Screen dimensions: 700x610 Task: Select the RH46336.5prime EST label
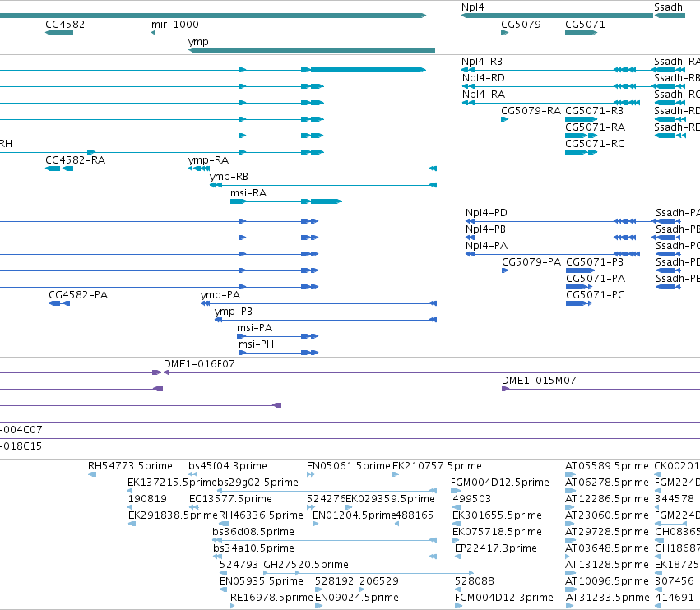[261, 515]
